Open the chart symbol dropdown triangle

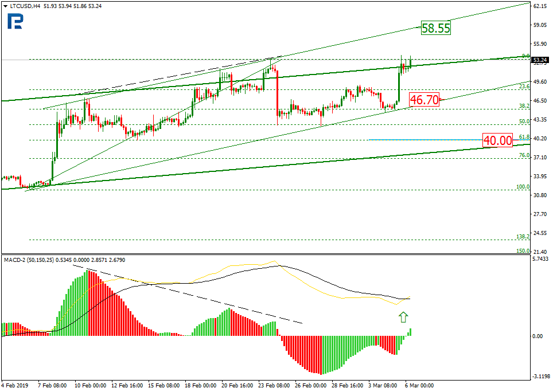click(5, 6)
